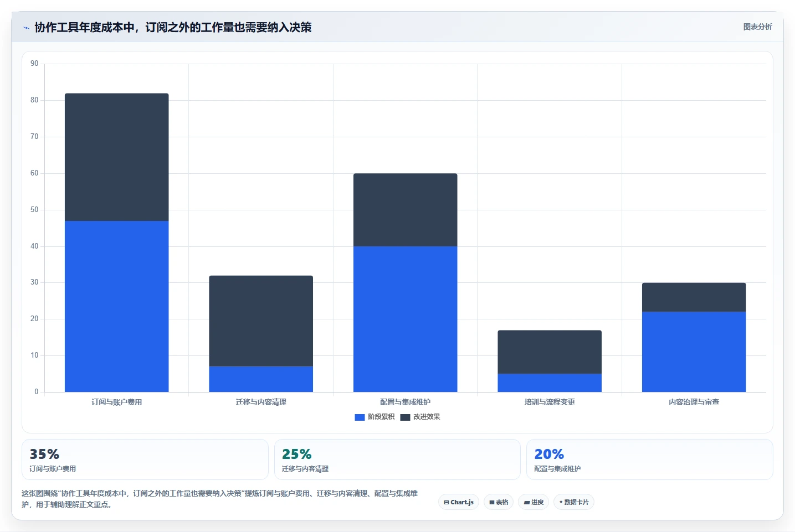This screenshot has height=532, width=795.
Task: Click the dark segment of 内容治理与审查 bar
Action: pyautogui.click(x=694, y=297)
